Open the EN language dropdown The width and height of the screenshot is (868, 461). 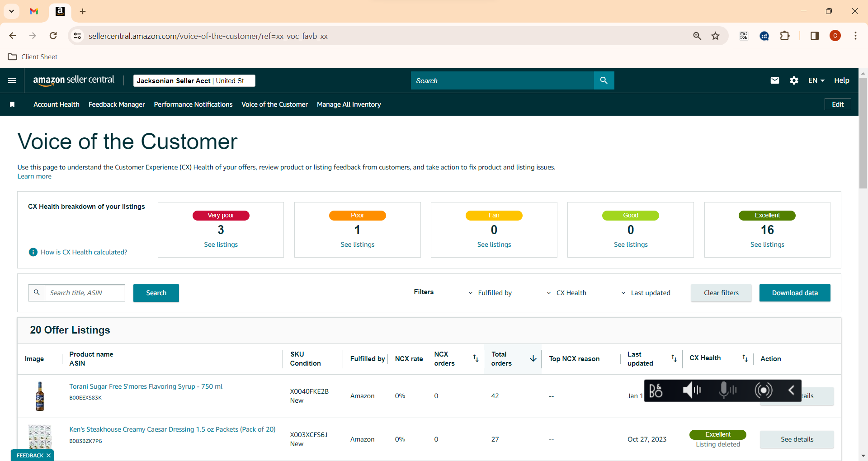pos(816,80)
